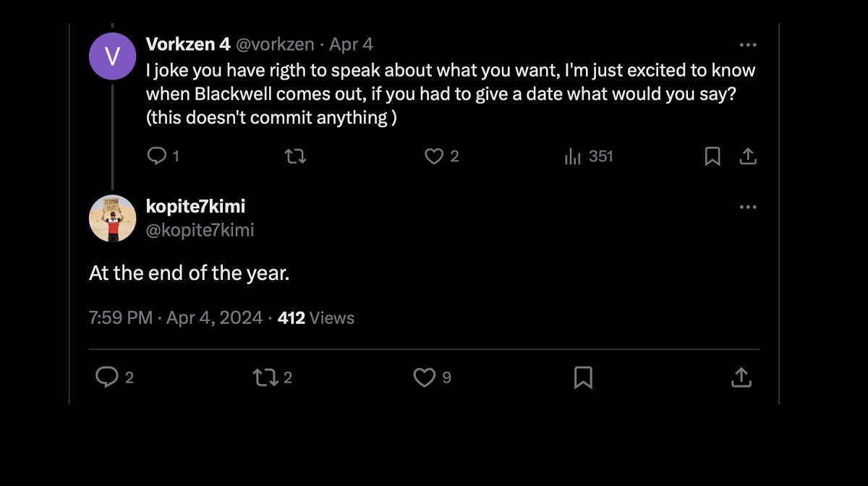Image resolution: width=868 pixels, height=486 pixels.
Task: View analytics for Vorkzen's tweet
Action: [573, 156]
